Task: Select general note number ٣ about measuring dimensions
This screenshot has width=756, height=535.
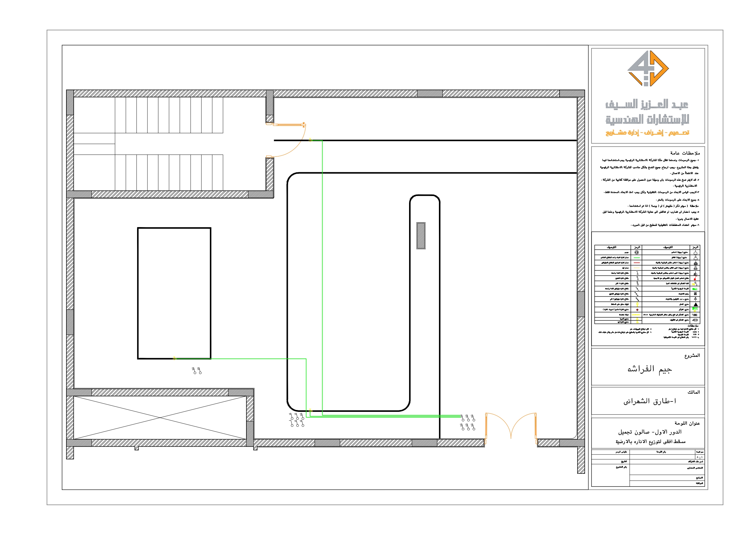Action: coord(651,192)
